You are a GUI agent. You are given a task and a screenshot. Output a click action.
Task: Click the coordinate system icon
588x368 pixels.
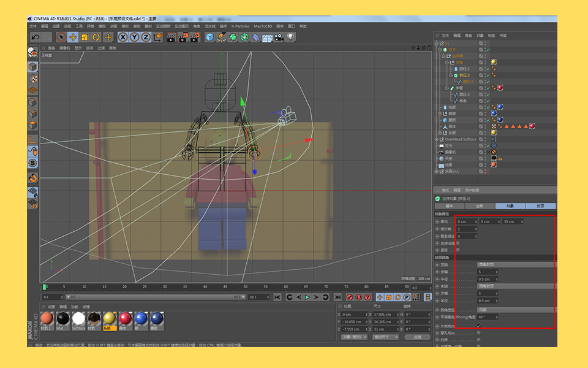tap(158, 37)
